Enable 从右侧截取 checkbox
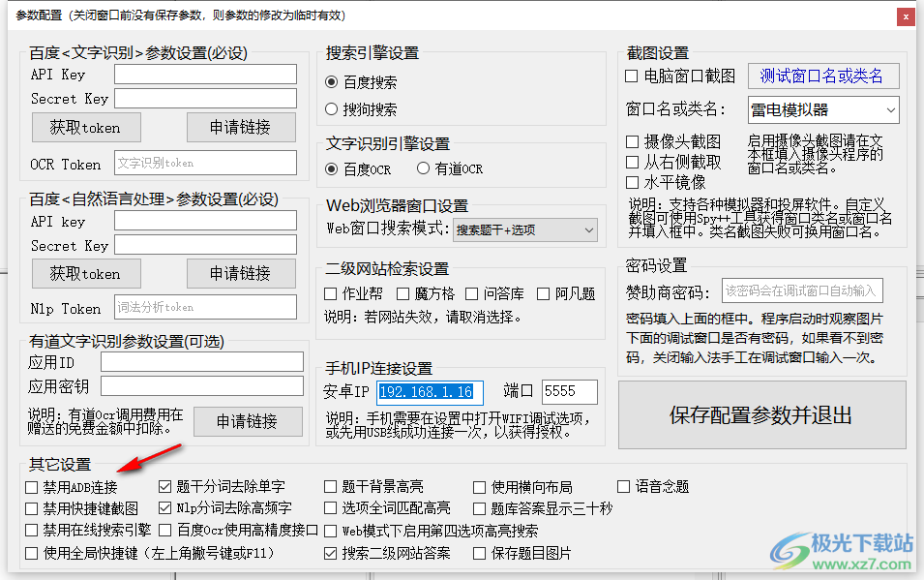 click(x=633, y=163)
